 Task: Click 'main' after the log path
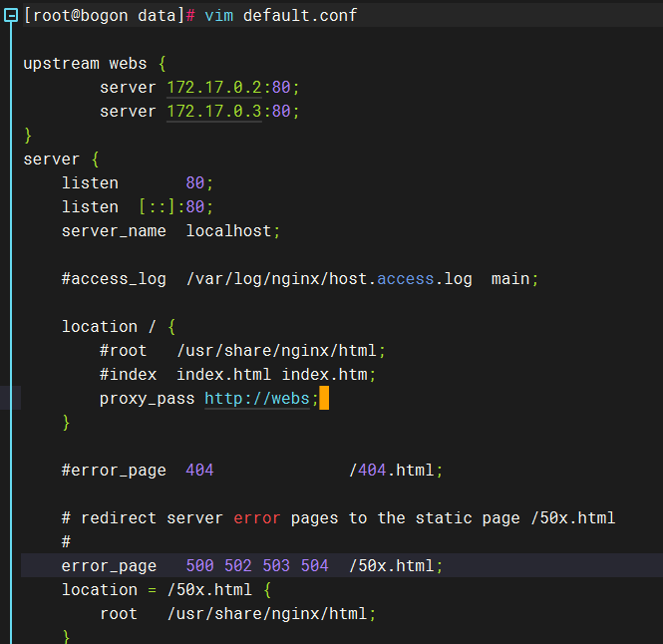(510, 279)
